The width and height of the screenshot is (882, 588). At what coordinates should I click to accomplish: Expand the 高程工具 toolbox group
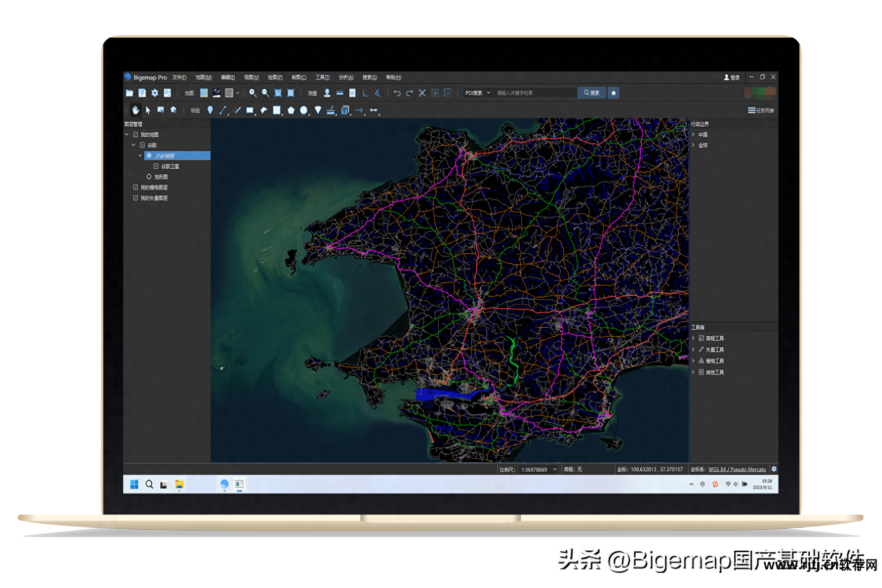[694, 338]
